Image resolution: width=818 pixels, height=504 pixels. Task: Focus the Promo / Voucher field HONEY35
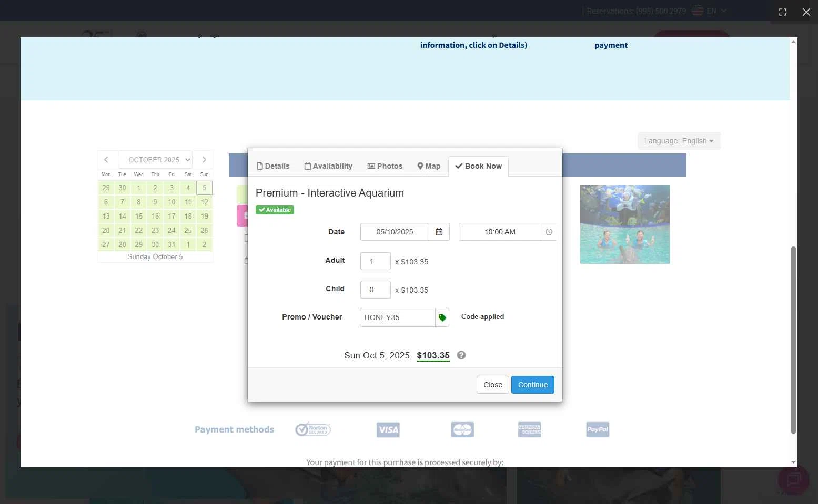(398, 317)
